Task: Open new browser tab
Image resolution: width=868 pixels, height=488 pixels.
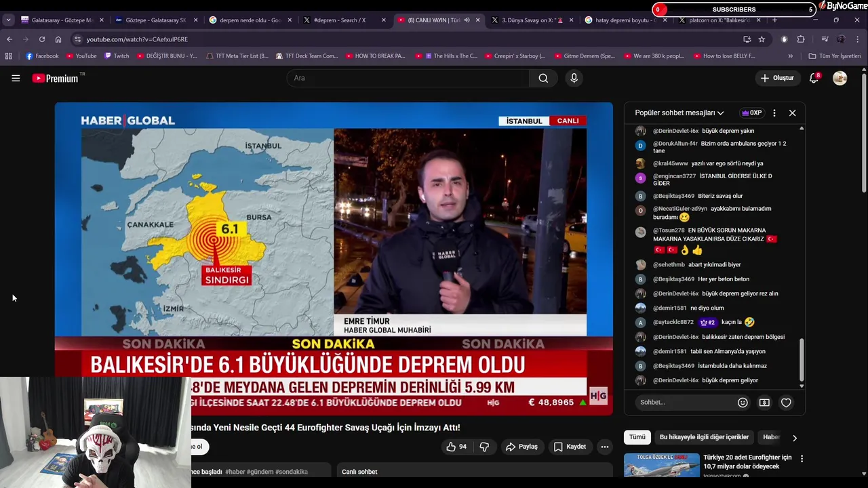Action: (774, 20)
